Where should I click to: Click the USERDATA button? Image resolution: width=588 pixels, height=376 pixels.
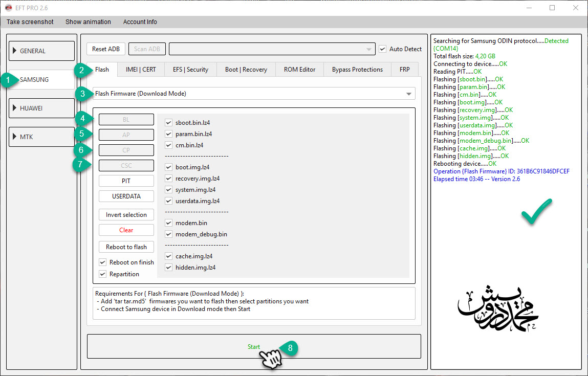pos(126,196)
